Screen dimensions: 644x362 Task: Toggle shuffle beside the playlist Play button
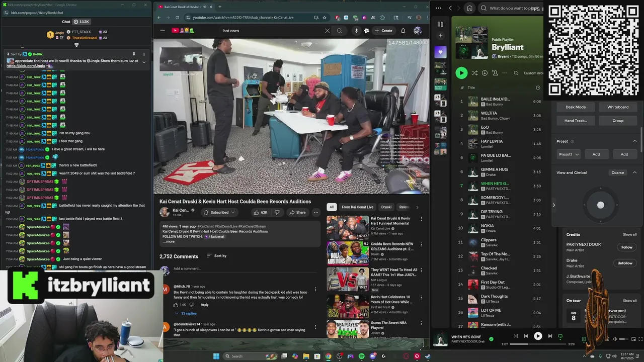point(474,73)
